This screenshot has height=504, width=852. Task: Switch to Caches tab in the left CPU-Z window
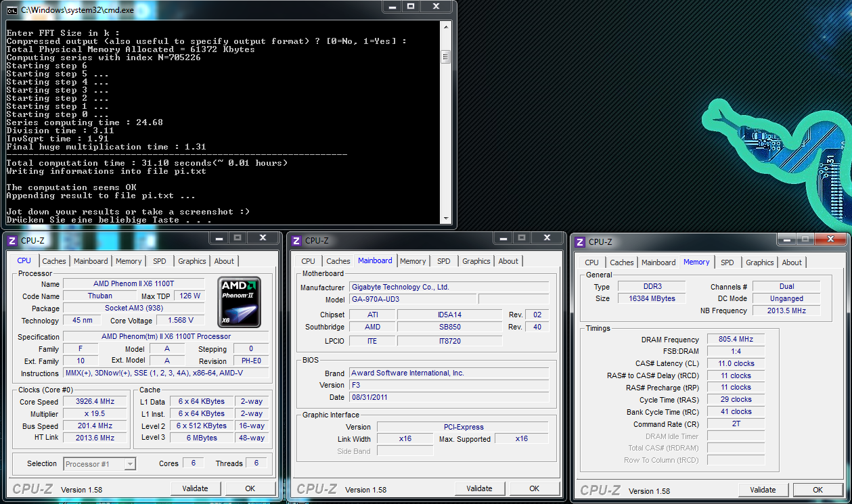(x=54, y=261)
